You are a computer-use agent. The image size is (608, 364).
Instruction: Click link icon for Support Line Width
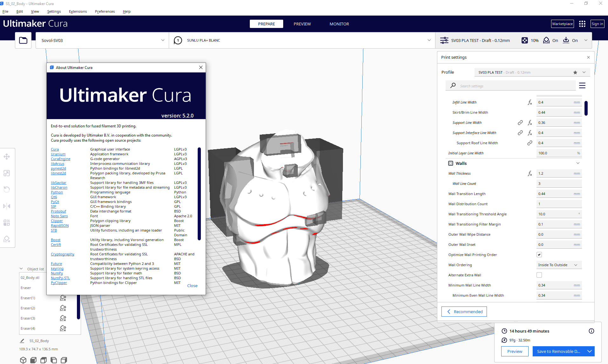click(x=520, y=123)
